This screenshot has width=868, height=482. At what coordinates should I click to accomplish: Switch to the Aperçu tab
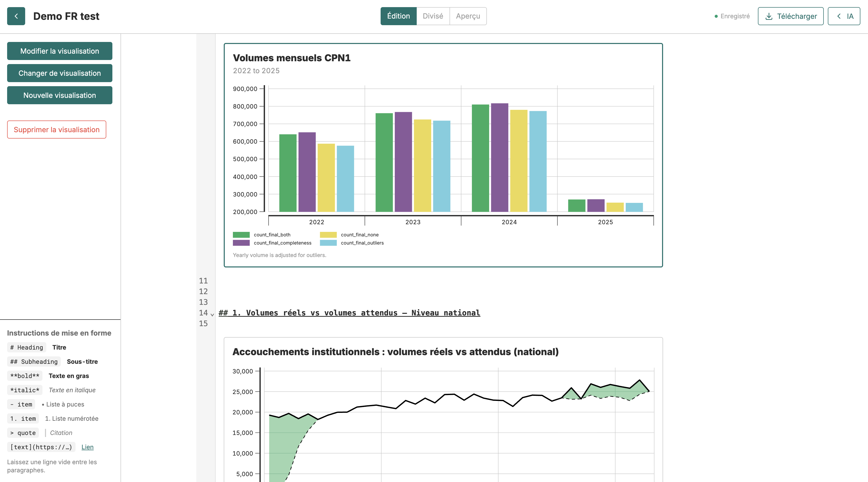(x=468, y=16)
